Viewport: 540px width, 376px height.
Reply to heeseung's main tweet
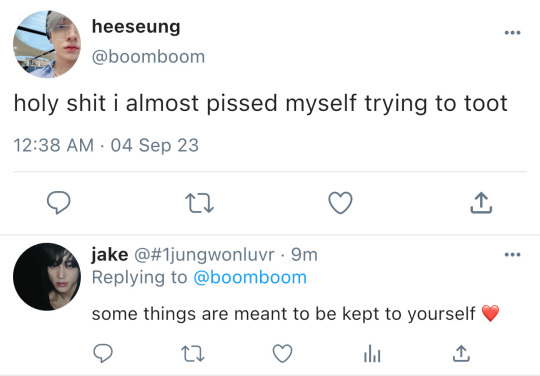pyautogui.click(x=59, y=202)
